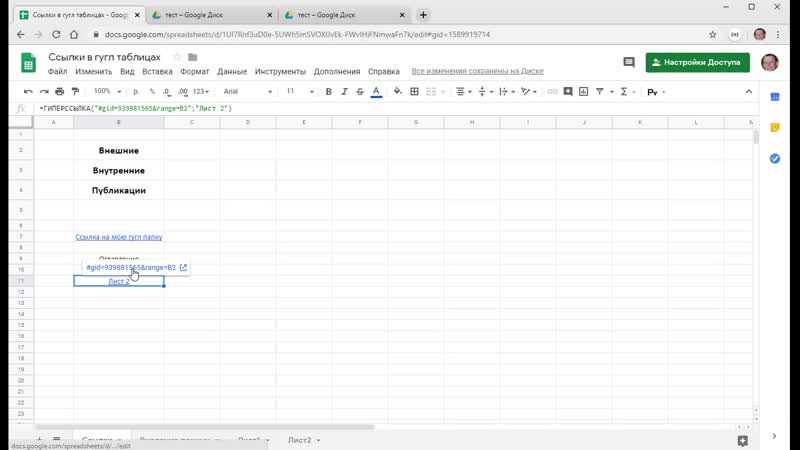Open the Дополнения menu
800x450 pixels.
tap(337, 71)
